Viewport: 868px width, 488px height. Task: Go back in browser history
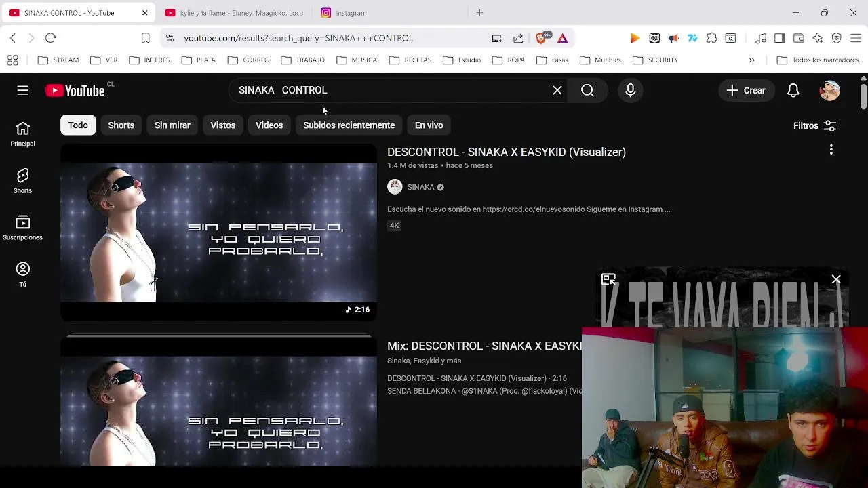click(x=13, y=38)
